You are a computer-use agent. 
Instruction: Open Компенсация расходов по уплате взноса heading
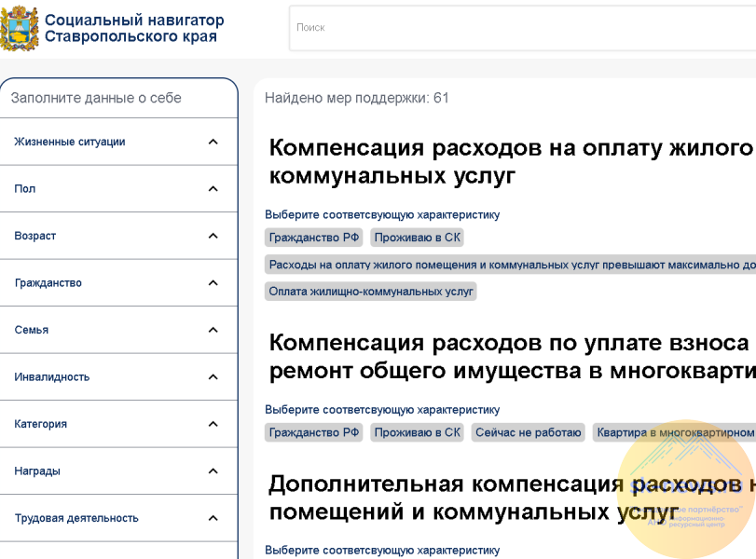[x=510, y=357]
